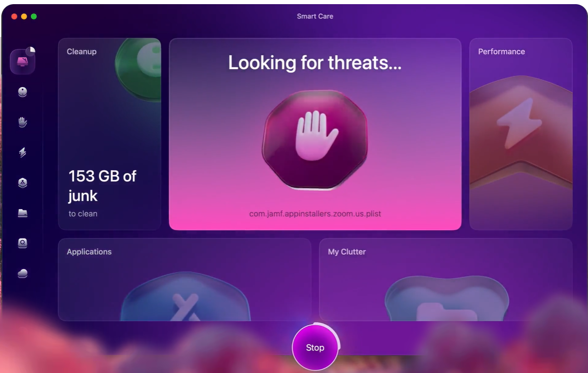The height and width of the screenshot is (373, 588).
Task: Click the lightning bolt on the Performance card
Action: [x=519, y=123]
